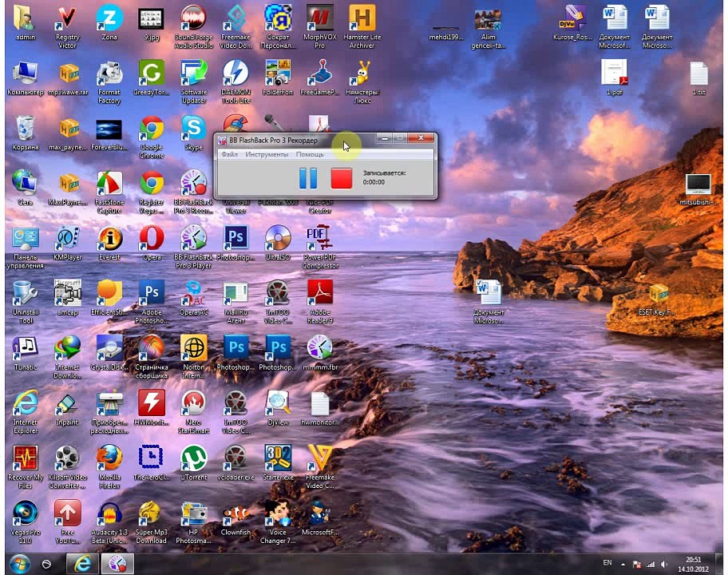This screenshot has width=728, height=575.
Task: Pause recording in BB FlashBack Recorder
Action: coord(308,178)
